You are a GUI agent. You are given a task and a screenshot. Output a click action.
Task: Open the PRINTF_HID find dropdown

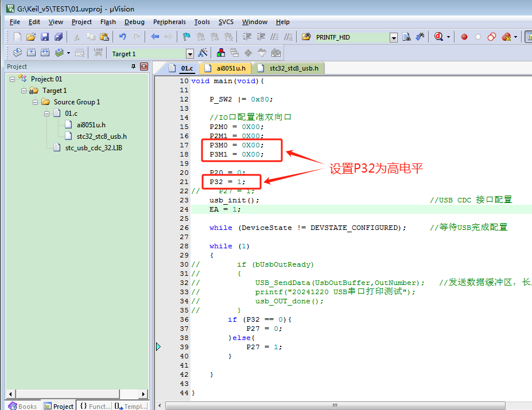[x=394, y=37]
